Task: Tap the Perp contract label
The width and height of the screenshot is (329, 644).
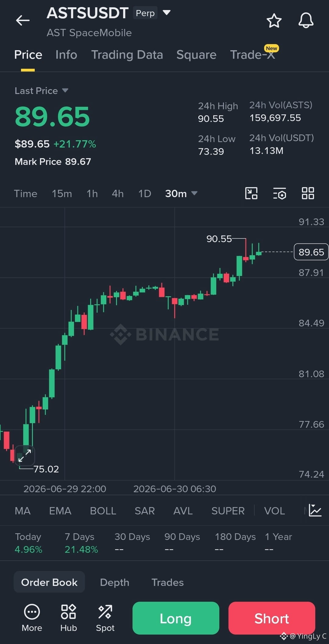Action: (145, 13)
